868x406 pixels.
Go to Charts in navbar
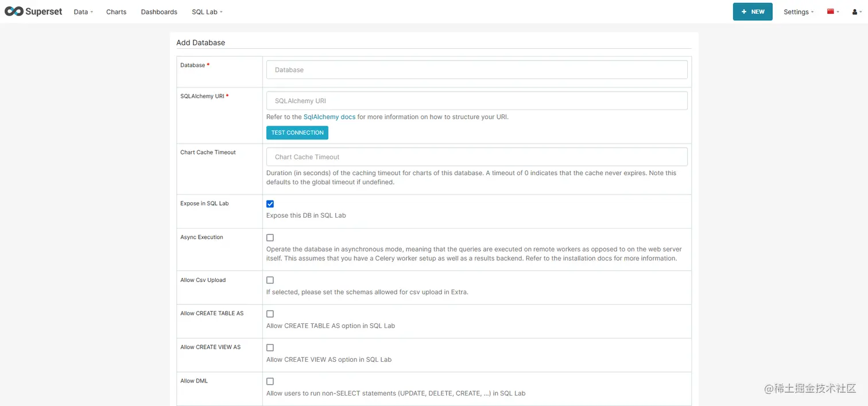tap(116, 11)
